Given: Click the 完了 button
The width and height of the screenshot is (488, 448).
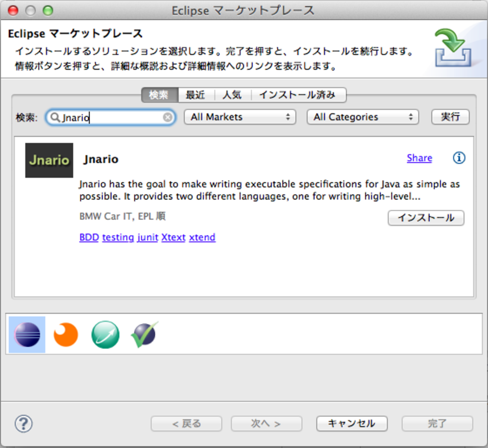Looking at the screenshot, I should pyautogui.click(x=437, y=424).
